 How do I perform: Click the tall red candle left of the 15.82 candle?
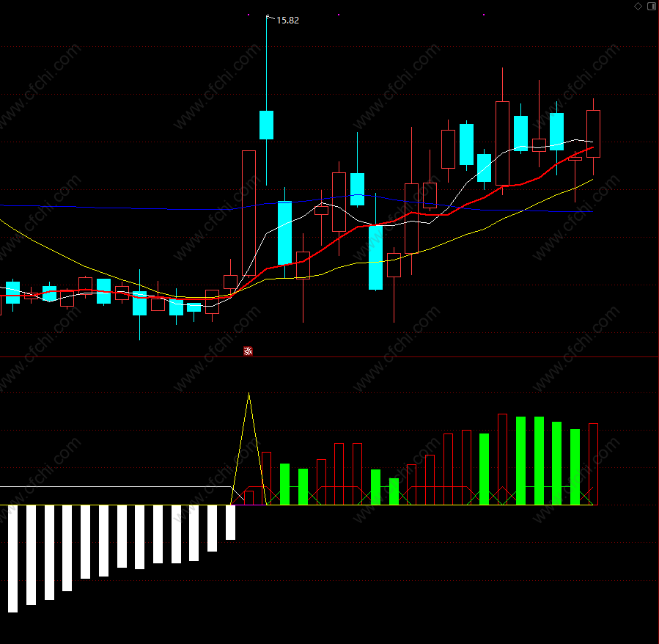click(x=248, y=213)
